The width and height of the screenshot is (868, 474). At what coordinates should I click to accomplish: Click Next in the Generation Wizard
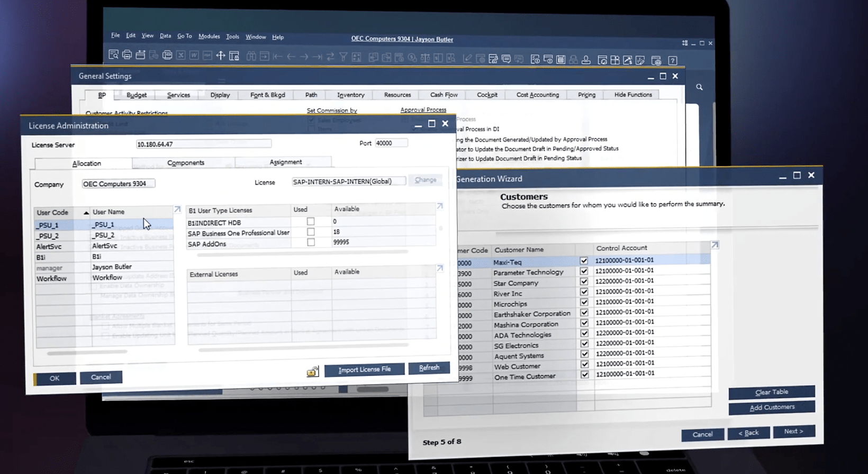pyautogui.click(x=794, y=431)
